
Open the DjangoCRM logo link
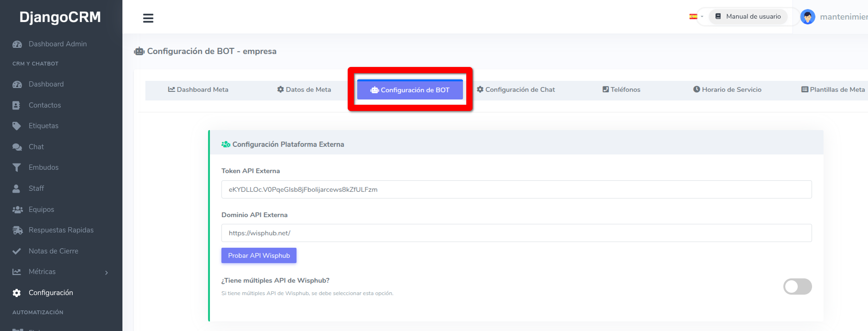point(60,17)
